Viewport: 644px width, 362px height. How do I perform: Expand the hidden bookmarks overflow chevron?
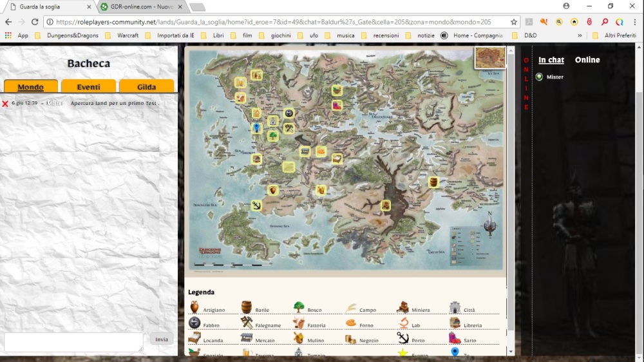pyautogui.click(x=580, y=35)
